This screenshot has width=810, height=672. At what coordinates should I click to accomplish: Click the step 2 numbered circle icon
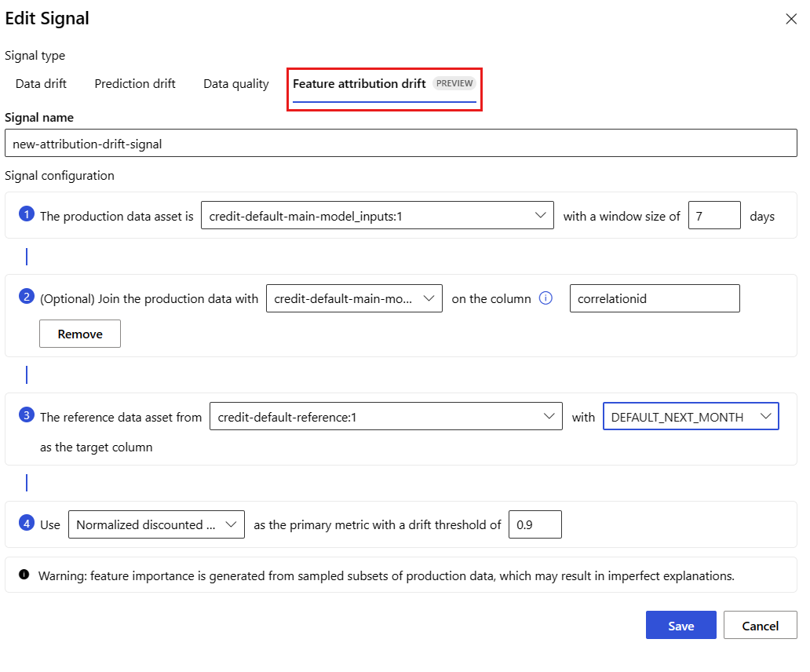[27, 297]
